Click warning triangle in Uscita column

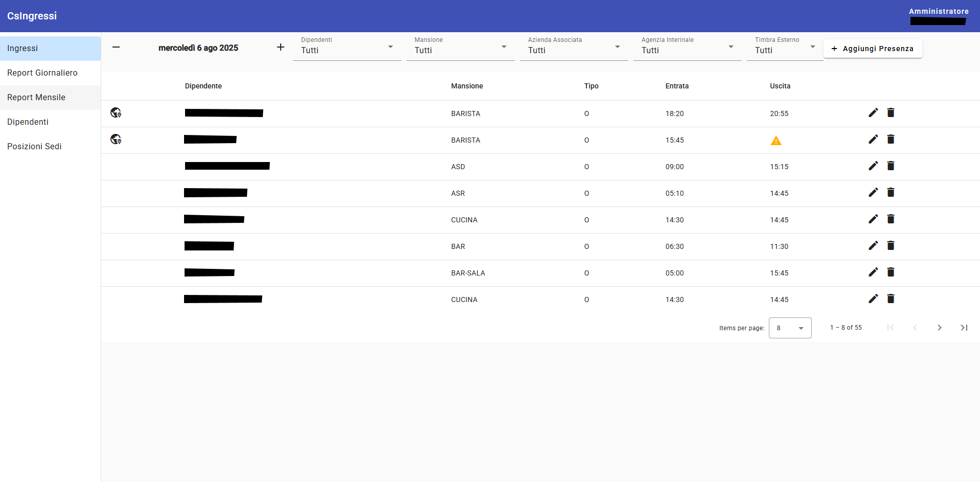776,141
